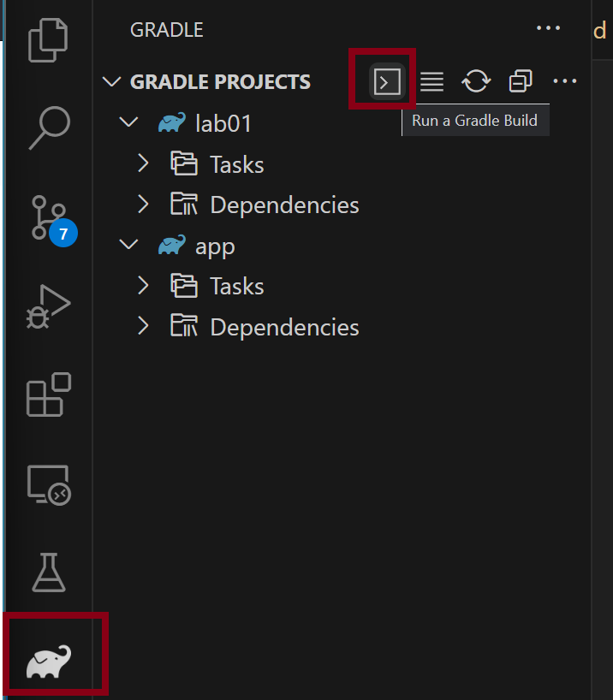Collapse all Gradle project nodes
The width and height of the screenshot is (613, 700).
coord(520,82)
